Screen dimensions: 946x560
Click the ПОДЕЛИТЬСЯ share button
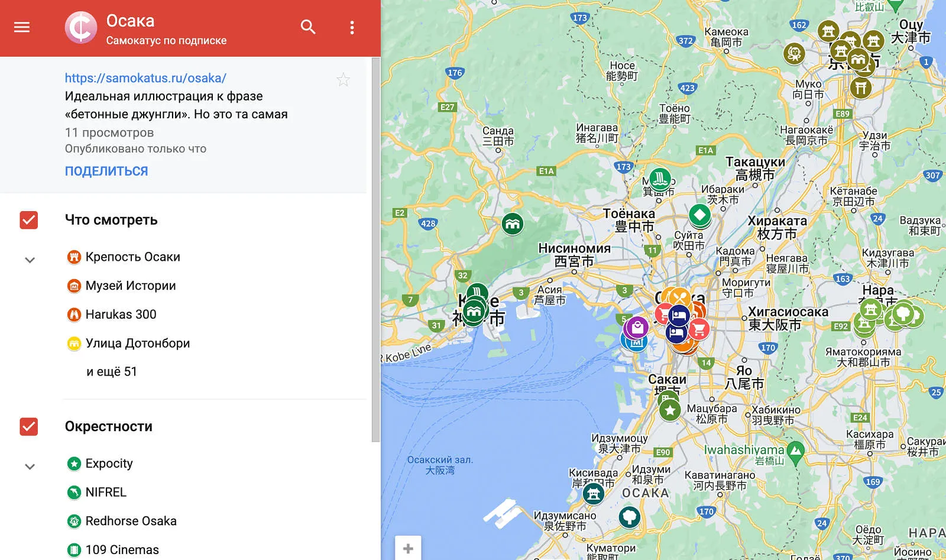click(106, 171)
